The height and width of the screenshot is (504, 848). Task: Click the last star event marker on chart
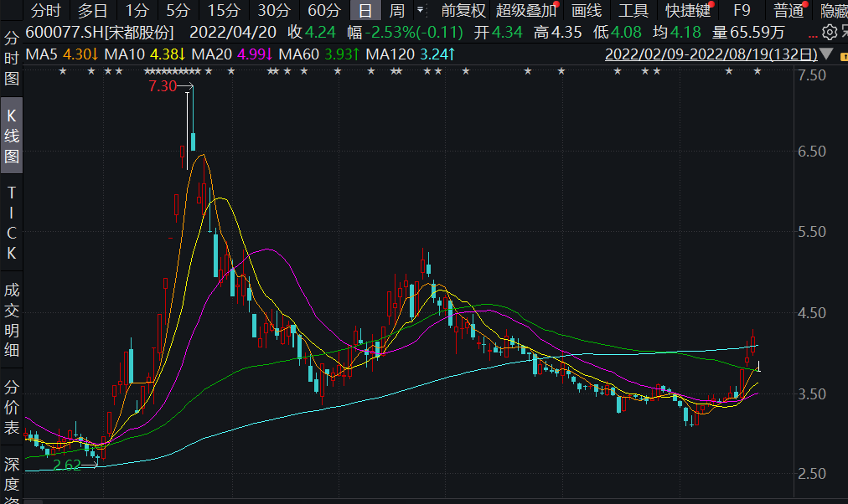tap(758, 71)
